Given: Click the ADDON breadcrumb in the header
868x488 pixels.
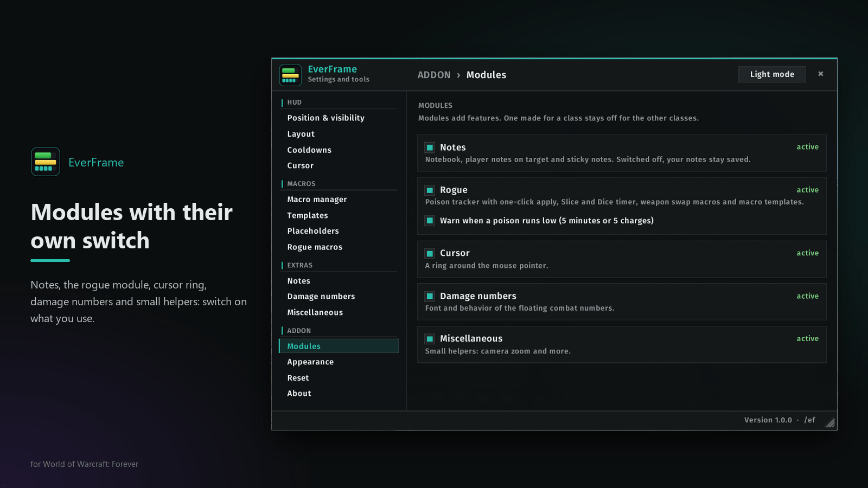Looking at the screenshot, I should tap(434, 75).
